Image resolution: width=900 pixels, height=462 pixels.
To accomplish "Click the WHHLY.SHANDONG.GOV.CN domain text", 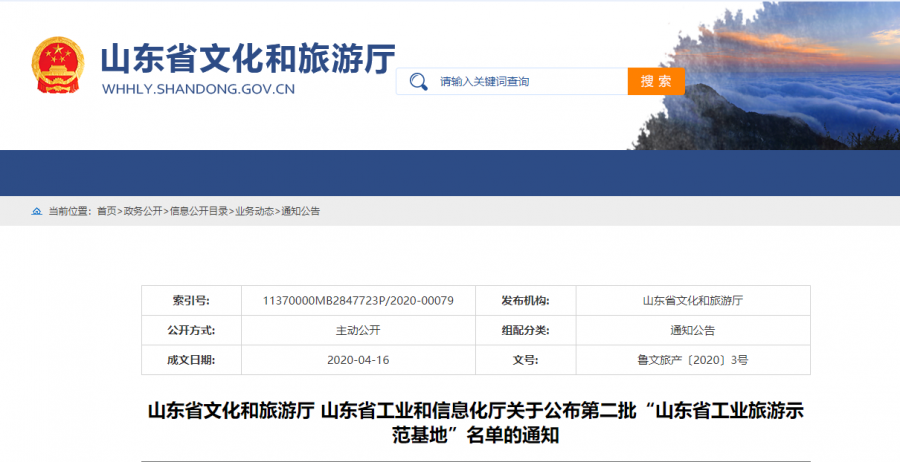I will [x=198, y=89].
